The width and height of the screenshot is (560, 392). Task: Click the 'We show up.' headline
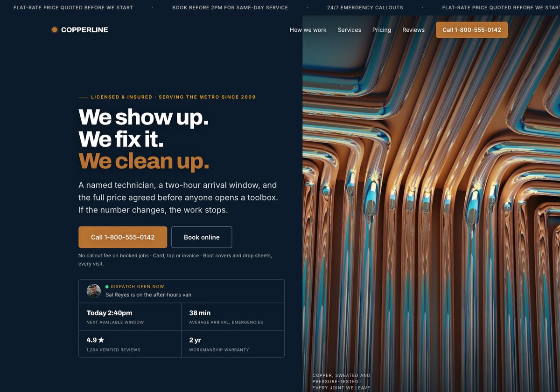(x=144, y=117)
